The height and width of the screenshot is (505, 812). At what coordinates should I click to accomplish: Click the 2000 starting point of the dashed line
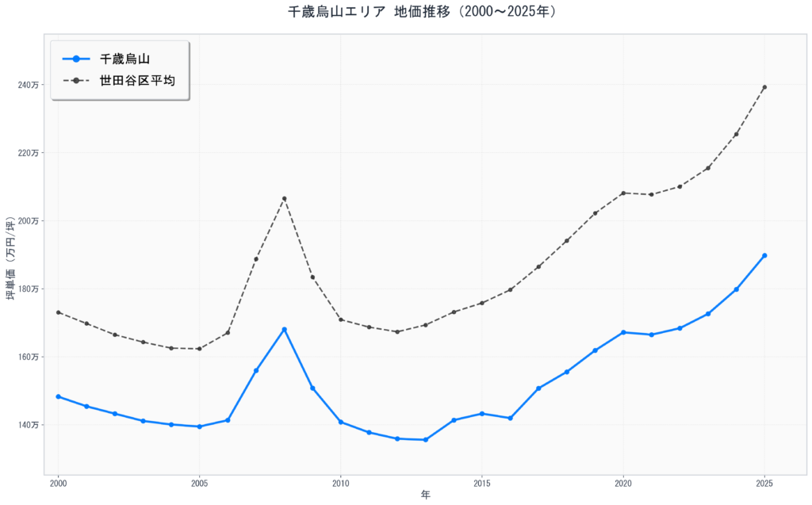58,312
